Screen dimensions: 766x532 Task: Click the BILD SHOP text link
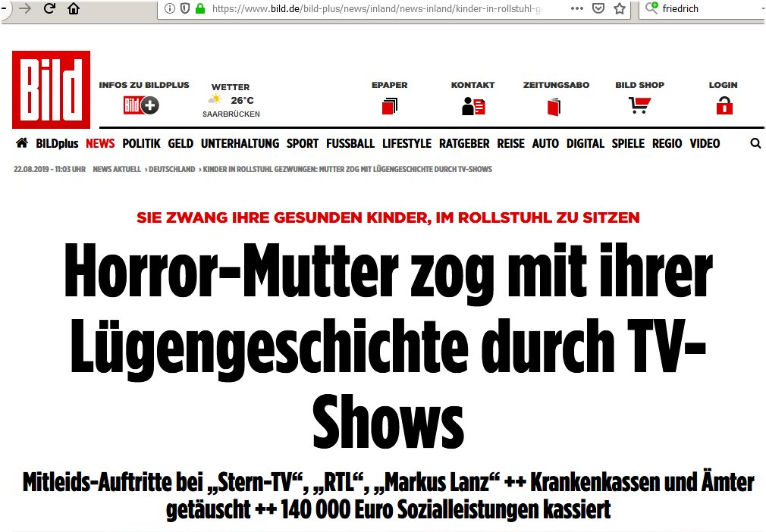pos(640,85)
